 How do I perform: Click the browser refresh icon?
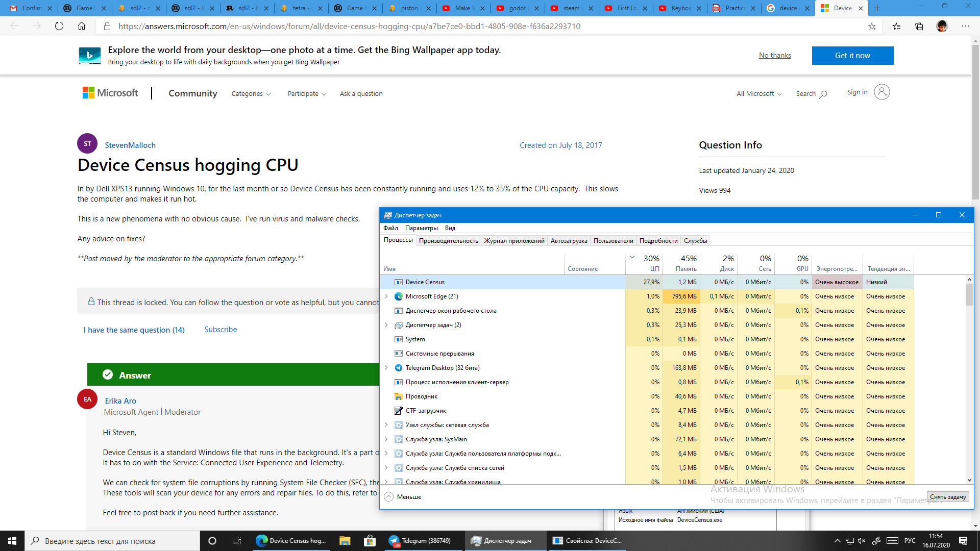(x=59, y=26)
